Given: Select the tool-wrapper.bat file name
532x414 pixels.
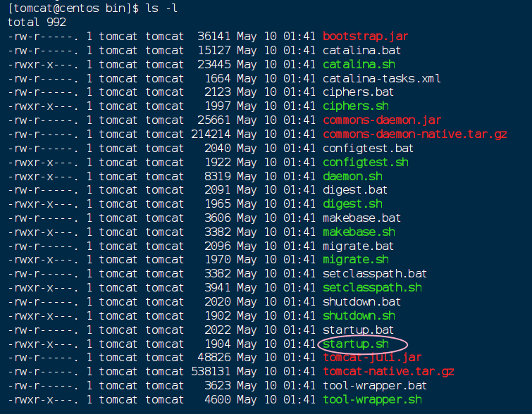Looking at the screenshot, I should click(x=375, y=386).
